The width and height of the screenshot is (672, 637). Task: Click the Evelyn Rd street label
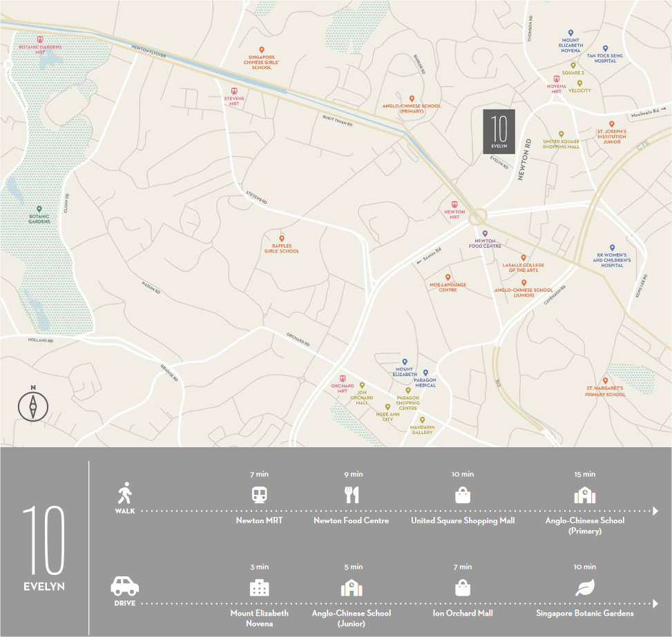(x=499, y=162)
